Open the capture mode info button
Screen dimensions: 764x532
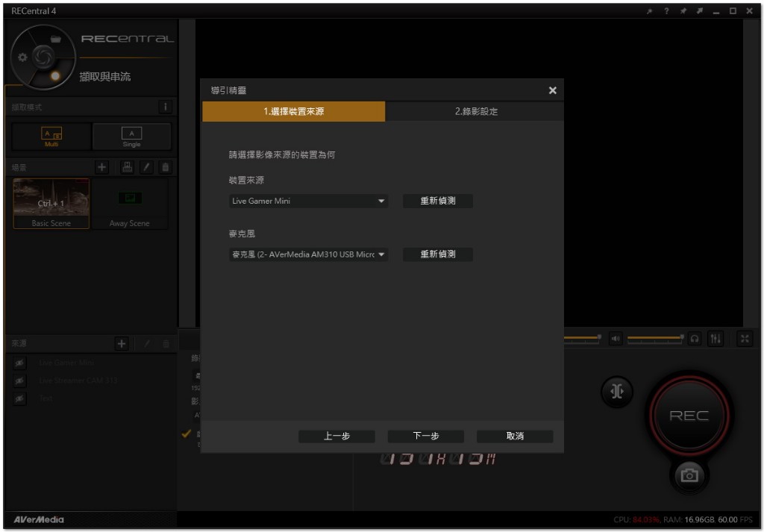165,107
